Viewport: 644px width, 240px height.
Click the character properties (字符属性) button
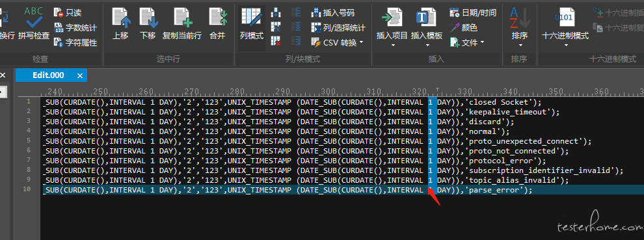click(75, 42)
